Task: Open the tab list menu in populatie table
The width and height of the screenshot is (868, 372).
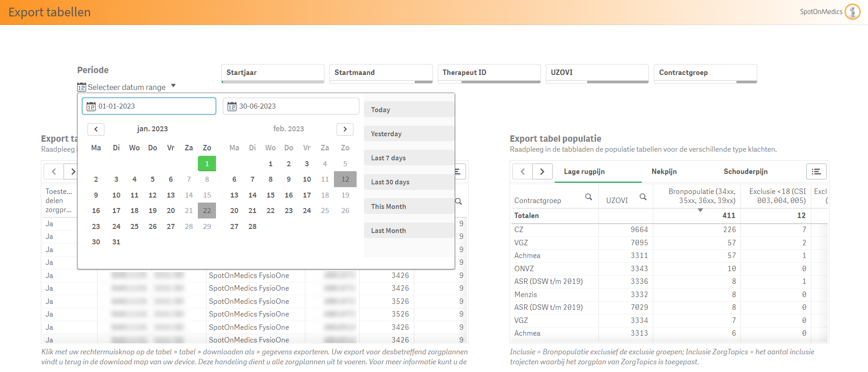Action: click(x=816, y=172)
